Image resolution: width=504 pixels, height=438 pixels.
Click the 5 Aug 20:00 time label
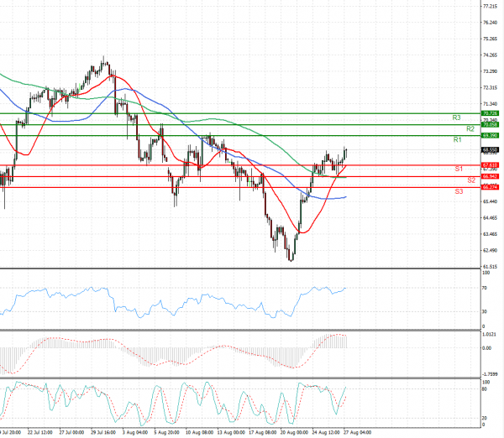point(166,433)
